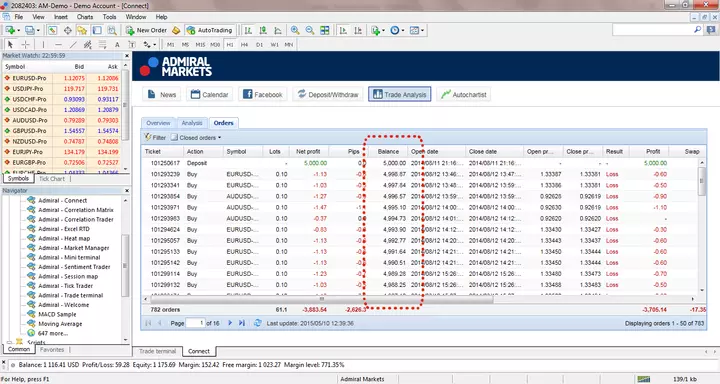
Task: Click the Tile Windows grid icon
Action: (x=325, y=30)
